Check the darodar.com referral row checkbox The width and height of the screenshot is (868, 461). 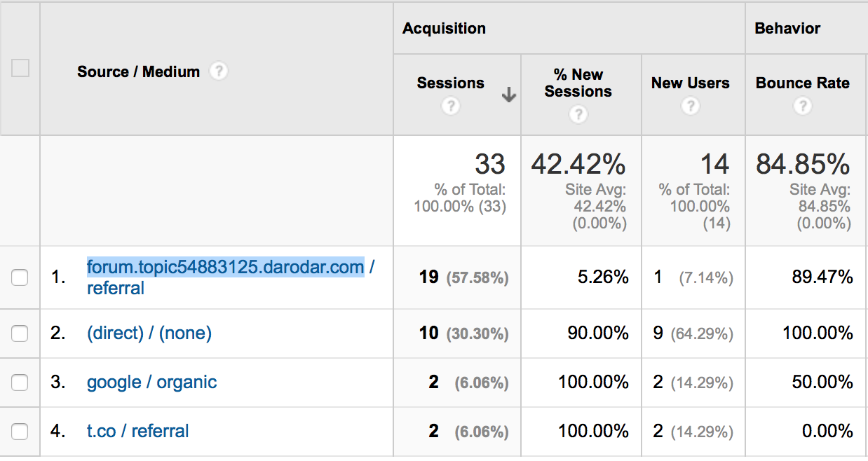20,277
